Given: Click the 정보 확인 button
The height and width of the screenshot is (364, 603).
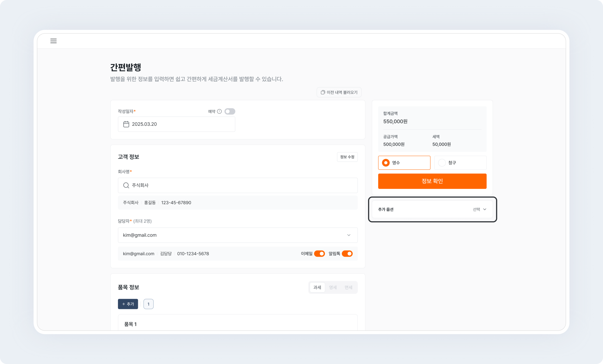Looking at the screenshot, I should pos(432,181).
